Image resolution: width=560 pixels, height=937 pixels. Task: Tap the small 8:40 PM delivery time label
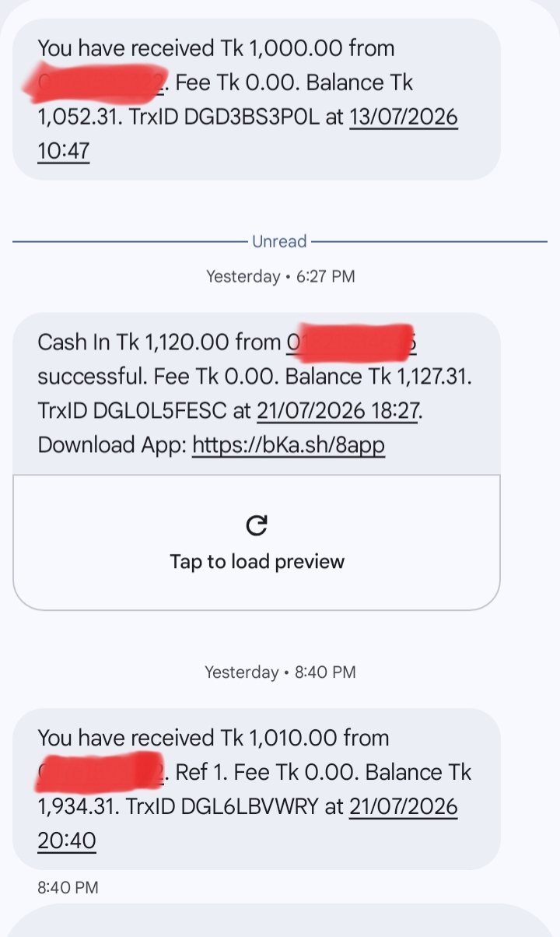[x=68, y=887]
